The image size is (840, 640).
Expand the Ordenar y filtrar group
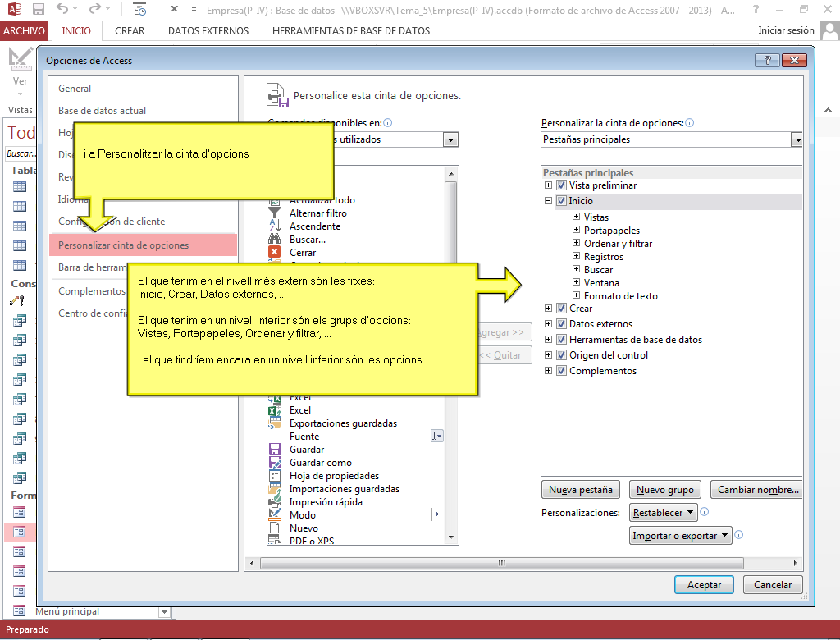coord(576,243)
